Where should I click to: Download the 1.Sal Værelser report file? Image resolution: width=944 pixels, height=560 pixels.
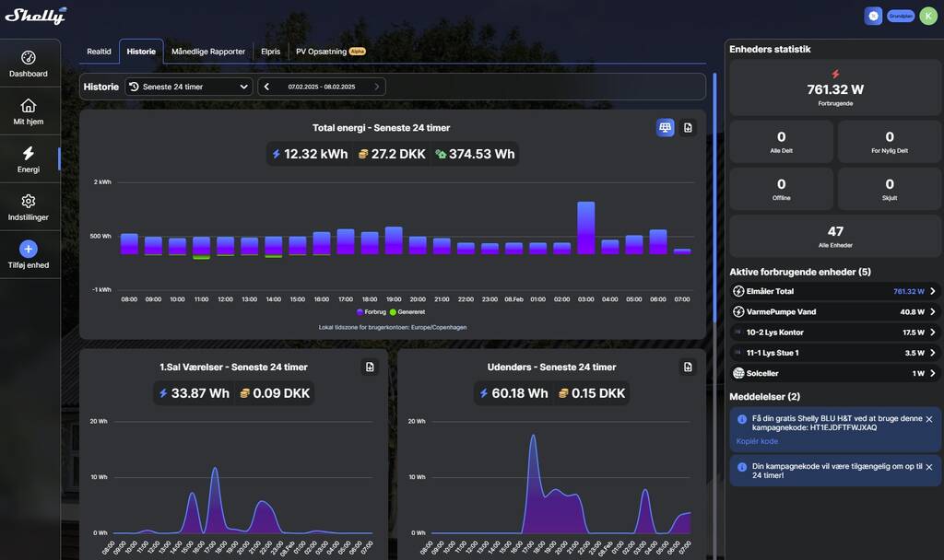pyautogui.click(x=370, y=367)
